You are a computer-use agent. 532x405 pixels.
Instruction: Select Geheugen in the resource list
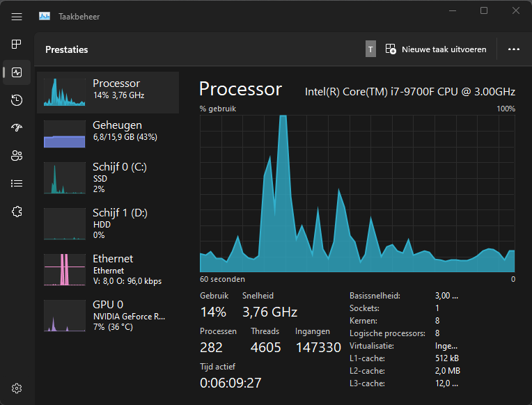108,134
